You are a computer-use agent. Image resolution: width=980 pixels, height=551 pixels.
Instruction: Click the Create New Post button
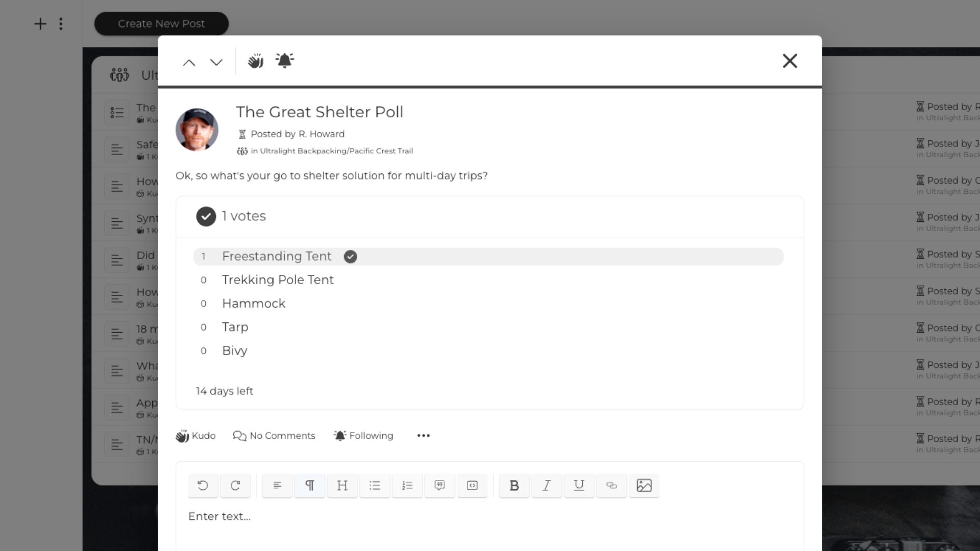(161, 23)
